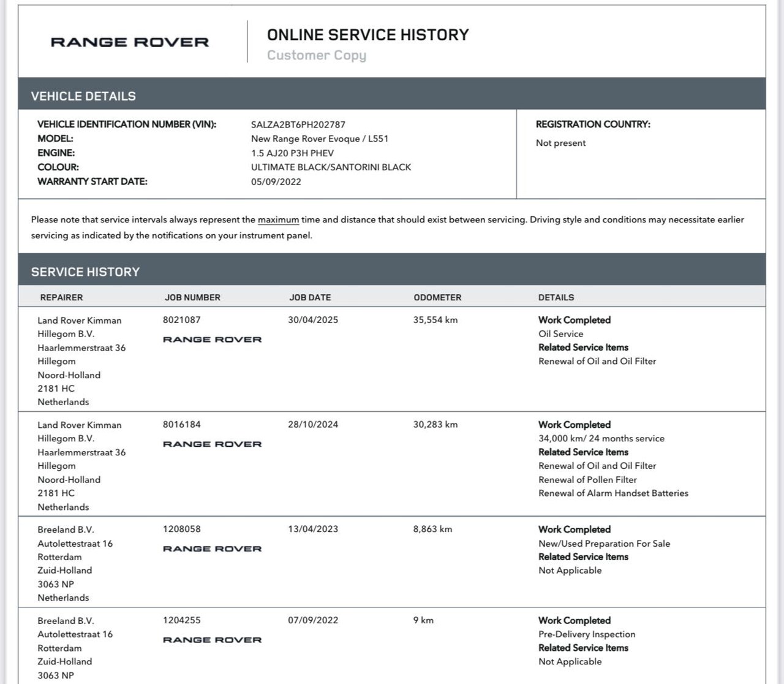Click the VEHICLE IDENTIFICATION NUMBER (VIN) label
The height and width of the screenshot is (684, 784).
click(127, 124)
